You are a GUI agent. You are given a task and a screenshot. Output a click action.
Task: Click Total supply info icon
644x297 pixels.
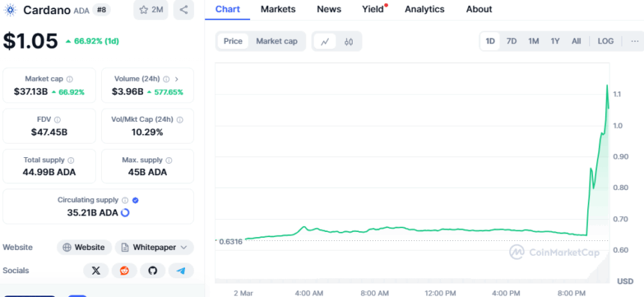pyautogui.click(x=71, y=160)
